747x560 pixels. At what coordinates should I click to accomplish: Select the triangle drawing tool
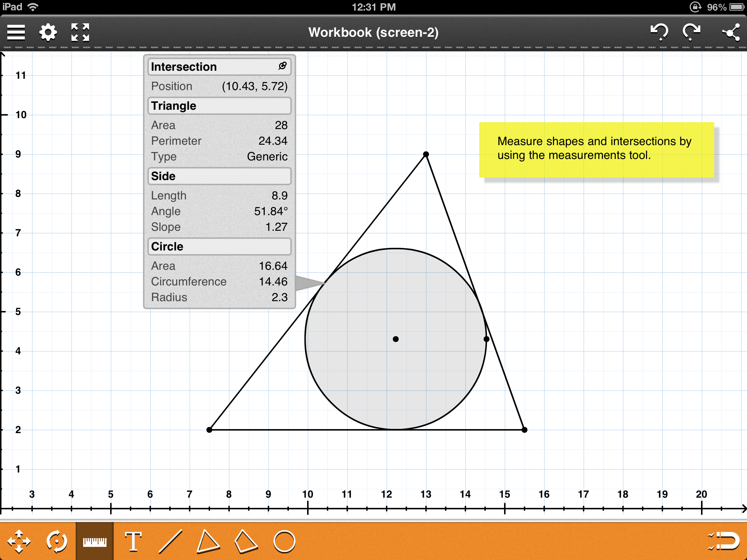point(208,541)
